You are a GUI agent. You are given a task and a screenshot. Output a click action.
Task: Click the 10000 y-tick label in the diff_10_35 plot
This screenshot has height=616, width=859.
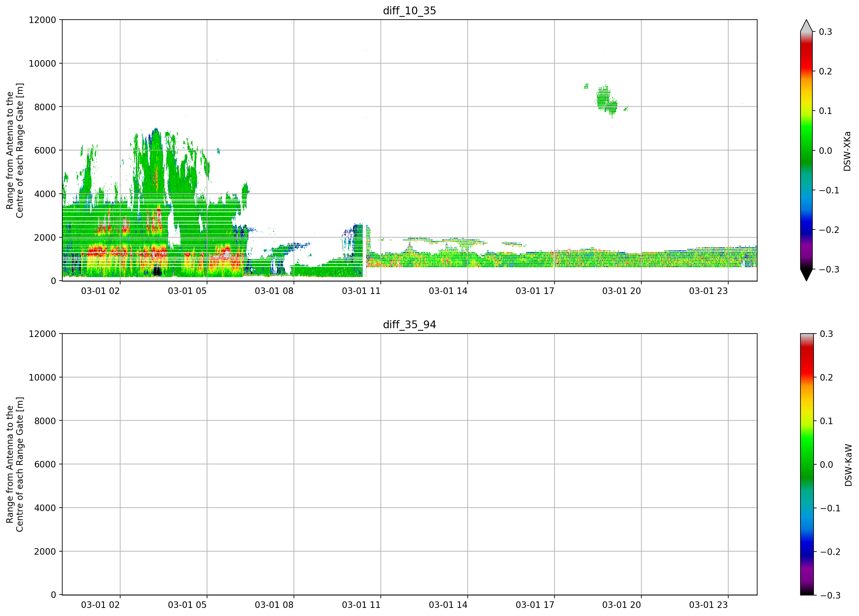point(42,63)
